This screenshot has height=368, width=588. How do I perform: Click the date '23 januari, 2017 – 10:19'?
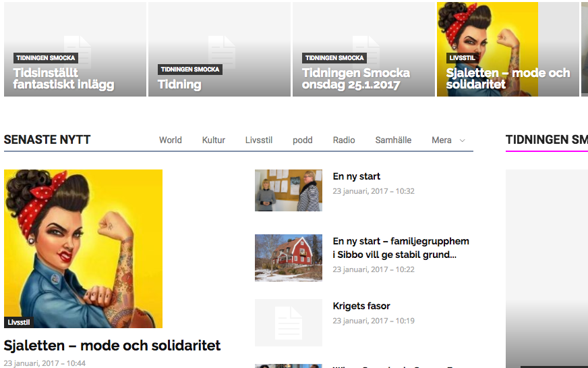[x=374, y=321]
